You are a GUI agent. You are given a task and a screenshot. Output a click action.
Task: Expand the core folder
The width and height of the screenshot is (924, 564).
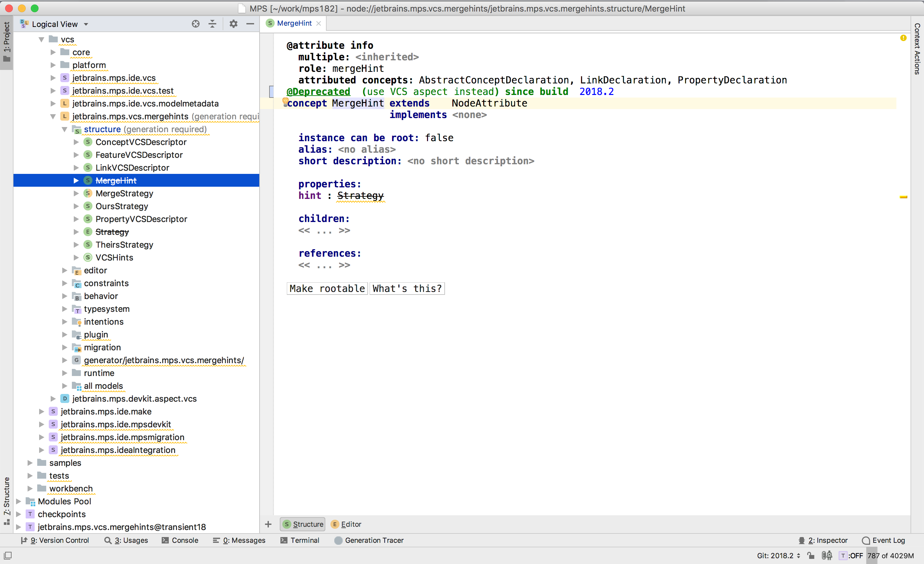[53, 52]
